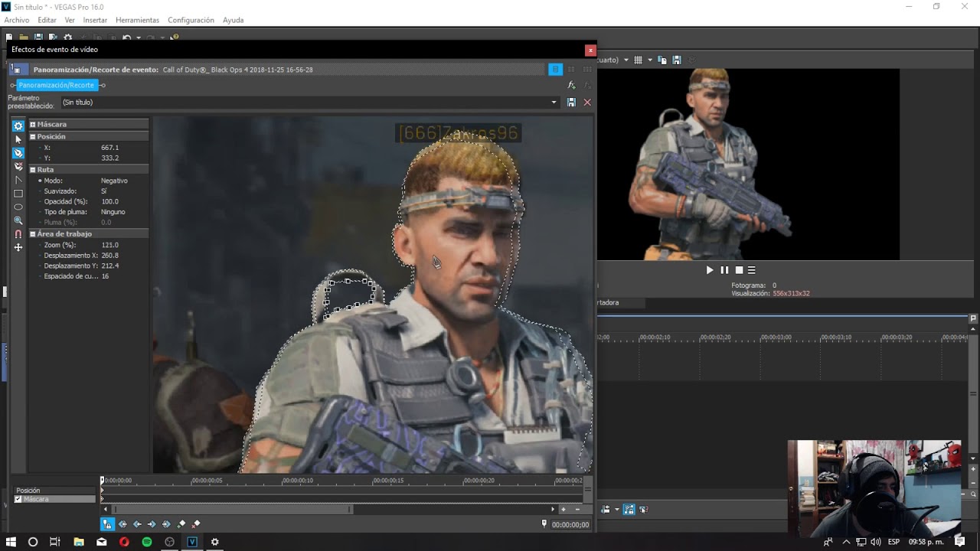Stop the video preview
This screenshot has height=551, width=980.
[x=739, y=270]
